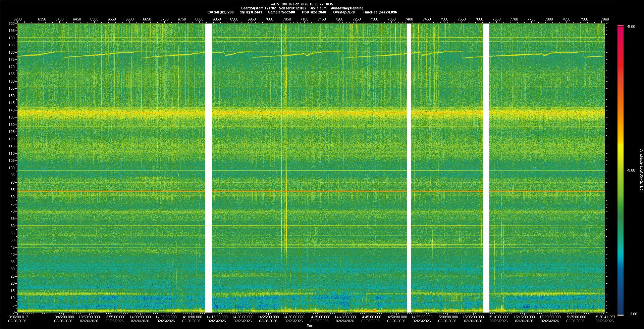
Task: Click the 140 Hz label on frequency axis
Action: [12, 110]
